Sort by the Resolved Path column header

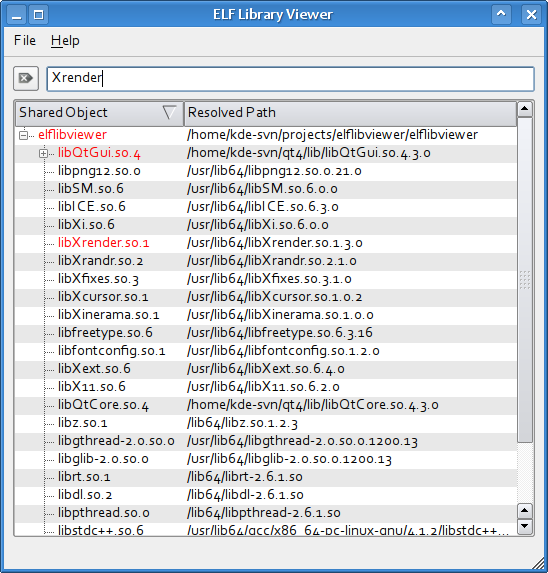click(x=350, y=113)
